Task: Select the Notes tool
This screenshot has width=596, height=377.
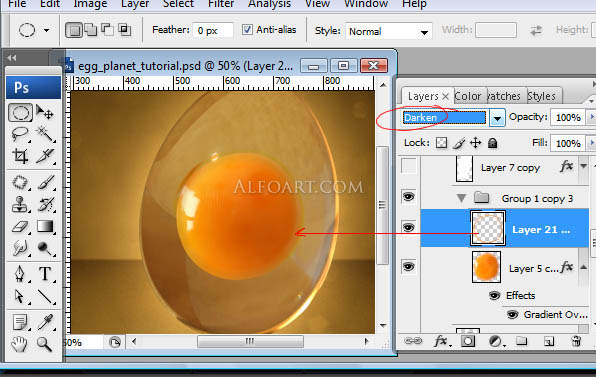Action: [x=20, y=322]
